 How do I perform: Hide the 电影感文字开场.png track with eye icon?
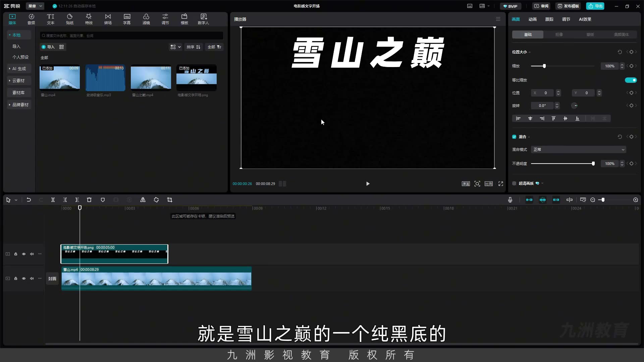pyautogui.click(x=24, y=254)
